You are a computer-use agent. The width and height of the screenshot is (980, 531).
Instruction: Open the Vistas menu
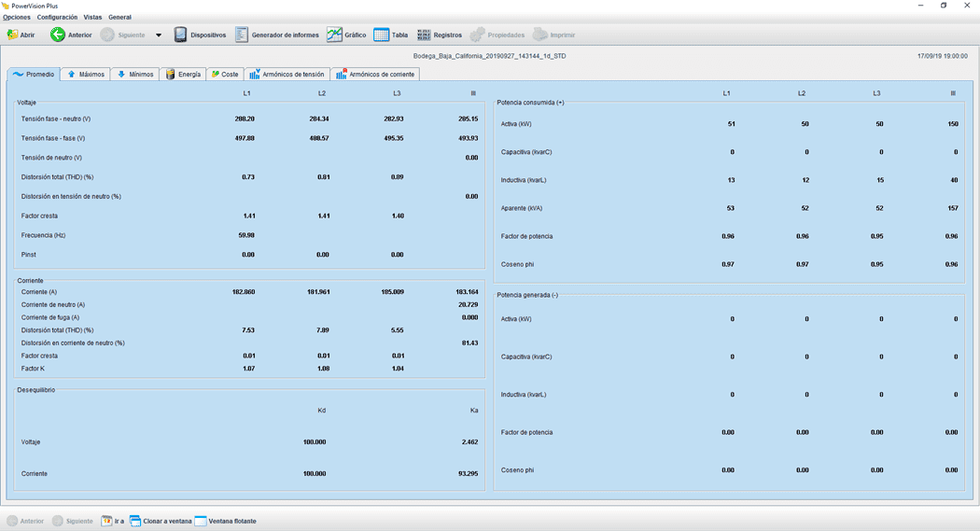92,18
